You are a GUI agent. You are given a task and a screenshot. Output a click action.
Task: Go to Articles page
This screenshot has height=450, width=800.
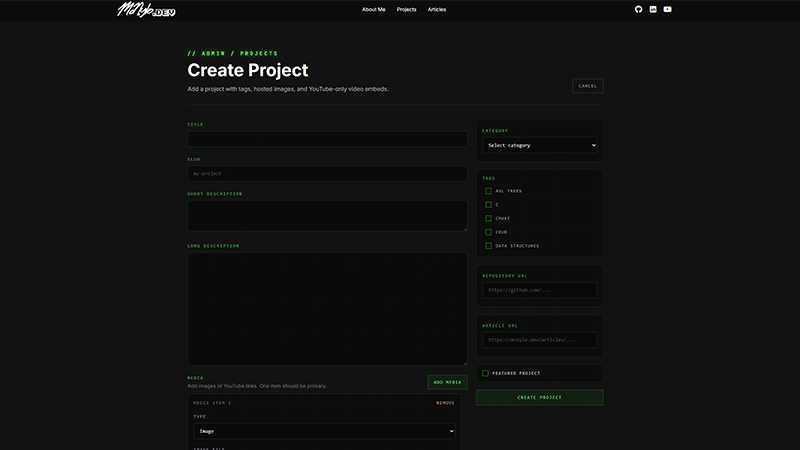pyautogui.click(x=437, y=10)
